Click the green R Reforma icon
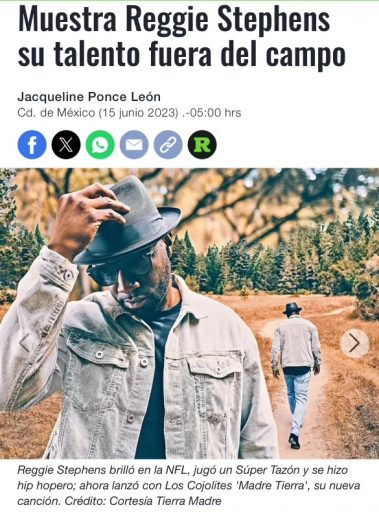This screenshot has height=512, width=379. (x=202, y=145)
